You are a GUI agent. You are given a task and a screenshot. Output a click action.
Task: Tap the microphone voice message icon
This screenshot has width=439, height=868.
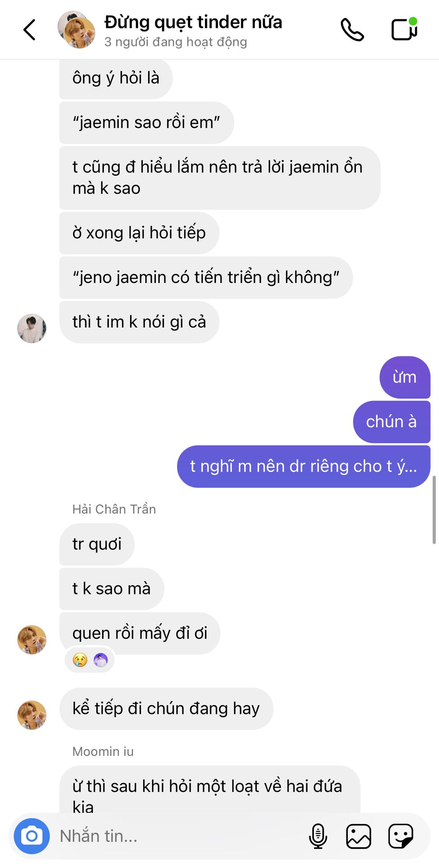(318, 836)
